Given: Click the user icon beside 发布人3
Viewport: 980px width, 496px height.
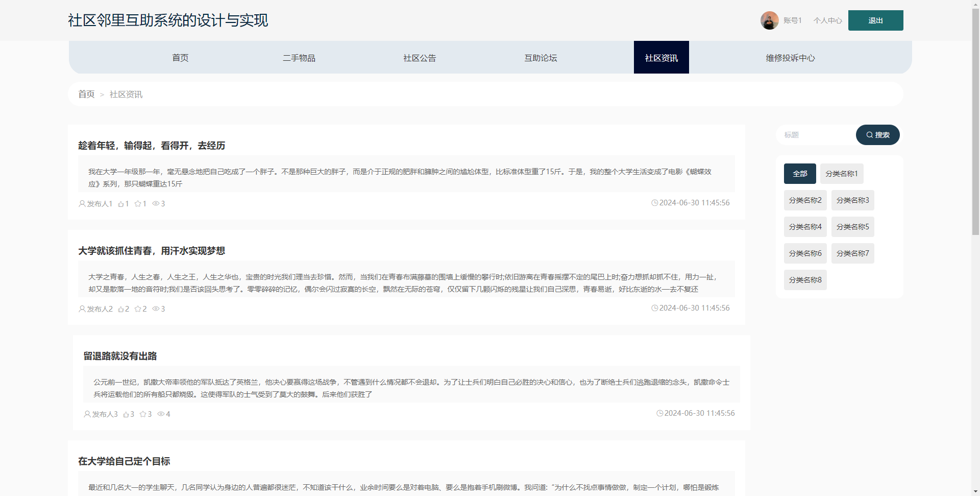Looking at the screenshot, I should [x=87, y=414].
